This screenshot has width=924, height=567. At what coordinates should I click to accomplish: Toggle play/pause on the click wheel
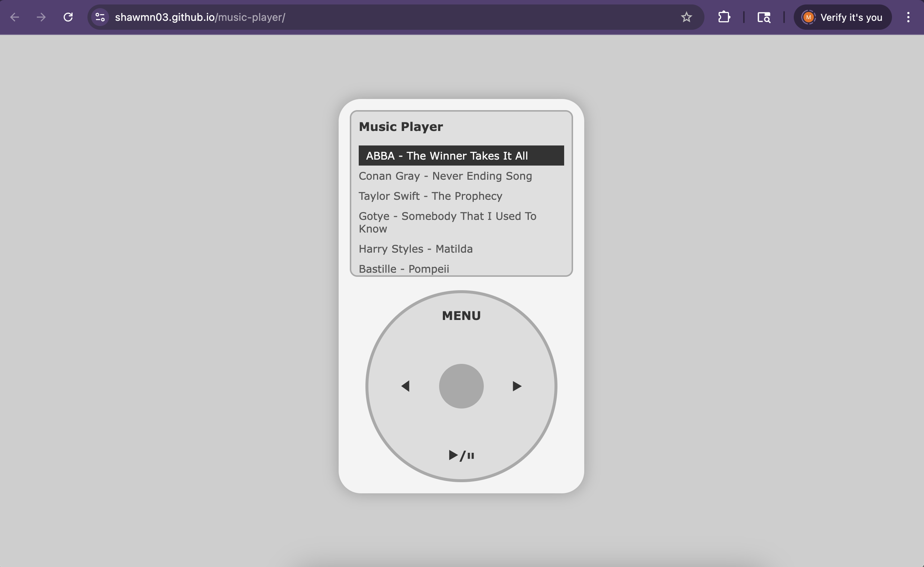461,455
